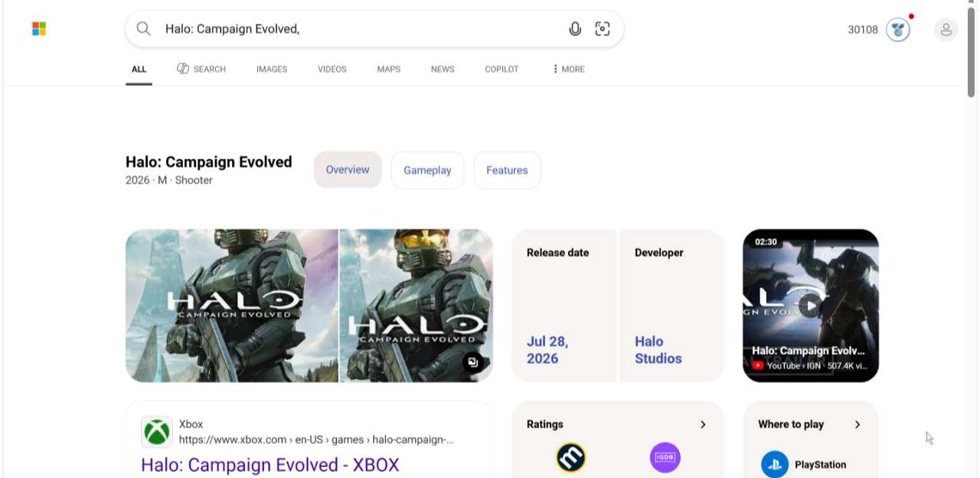Switch to the SEARCH tab
980x478 pixels.
pos(201,69)
